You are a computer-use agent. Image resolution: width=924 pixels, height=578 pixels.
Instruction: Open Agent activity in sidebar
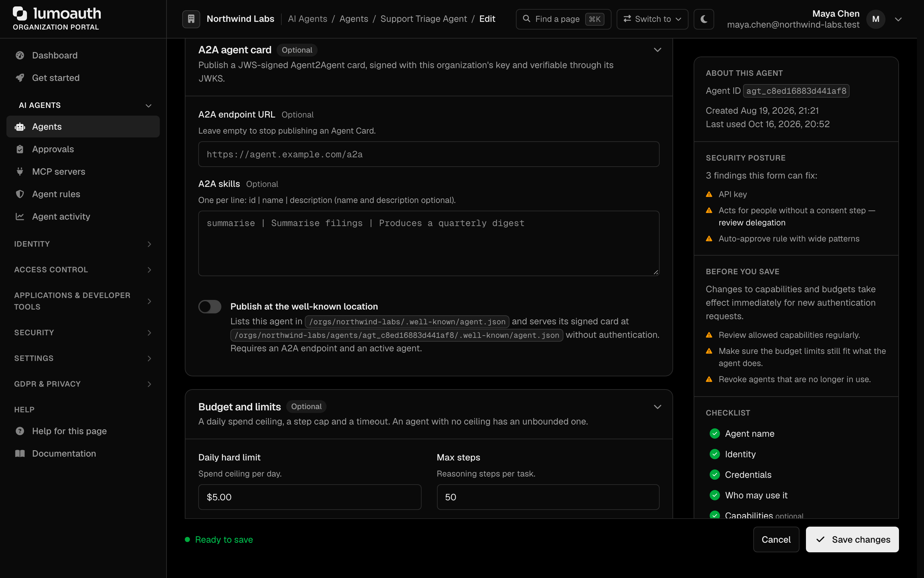(83, 217)
